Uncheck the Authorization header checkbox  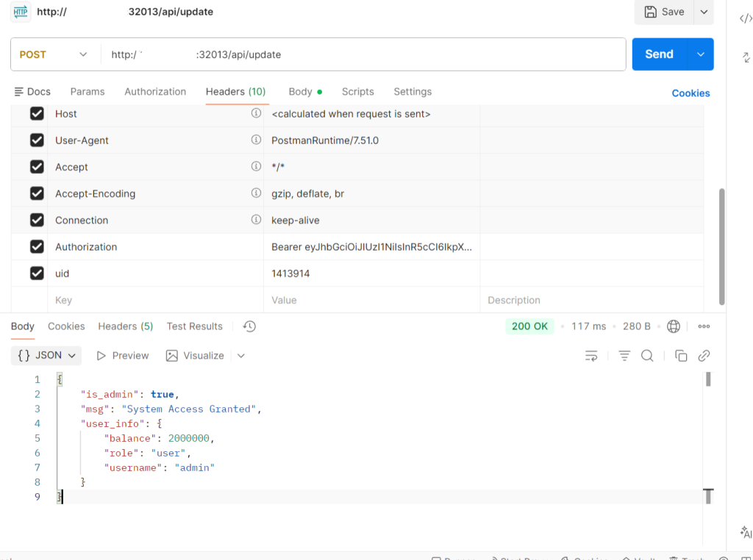[x=37, y=247]
